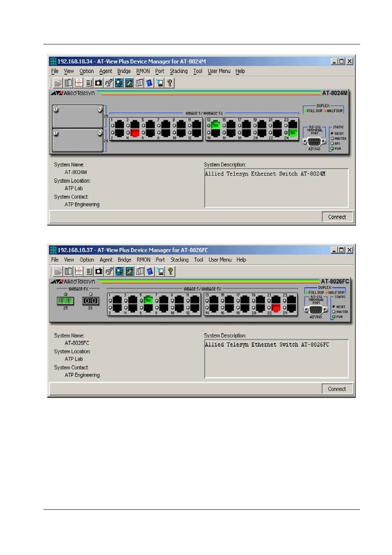Open the Stacking menu in the AT-8024M window
The height and width of the screenshot is (555, 392).
point(179,71)
